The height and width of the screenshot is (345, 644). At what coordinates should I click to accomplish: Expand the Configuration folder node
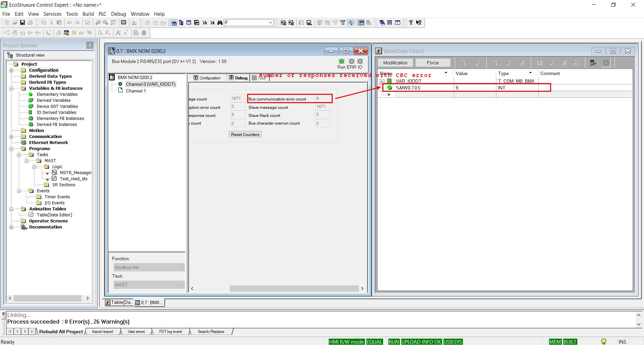point(11,70)
